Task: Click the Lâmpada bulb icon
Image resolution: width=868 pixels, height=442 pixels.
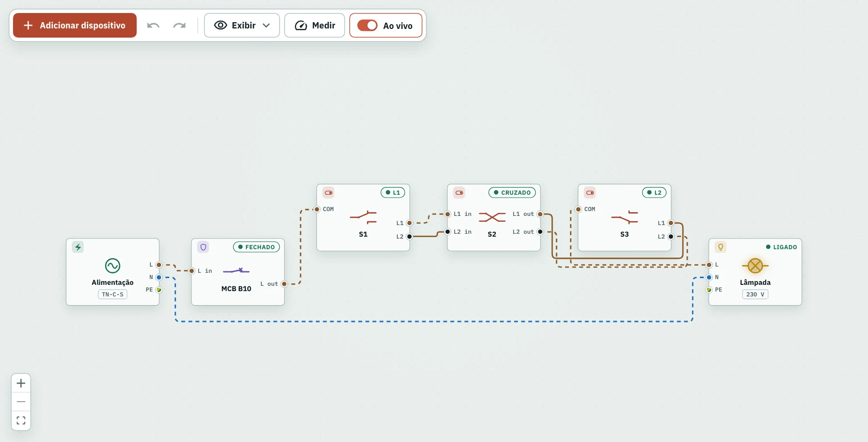Action: [720, 247]
